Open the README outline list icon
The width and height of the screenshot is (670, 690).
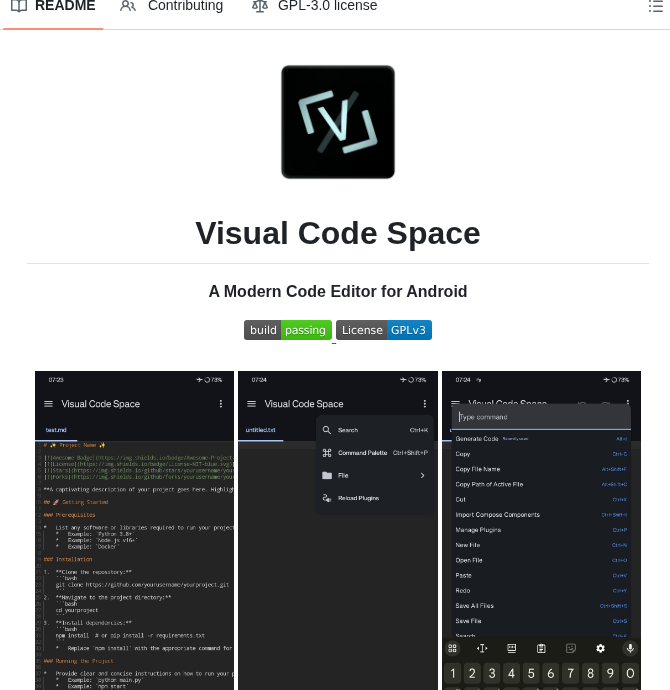[x=655, y=6]
